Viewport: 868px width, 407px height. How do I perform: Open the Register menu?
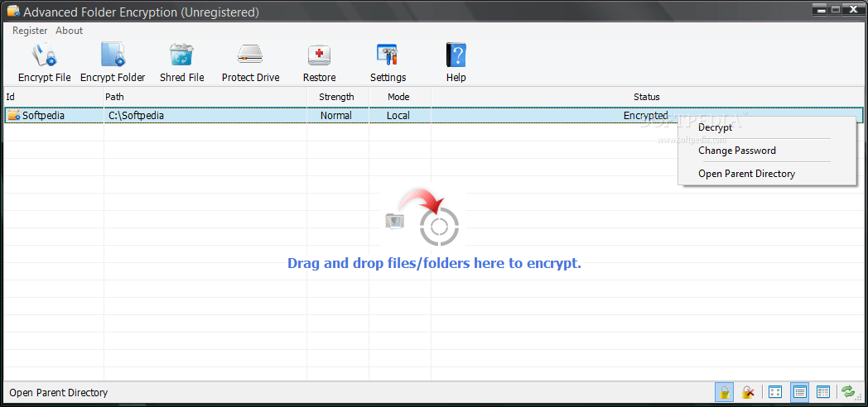click(x=30, y=31)
